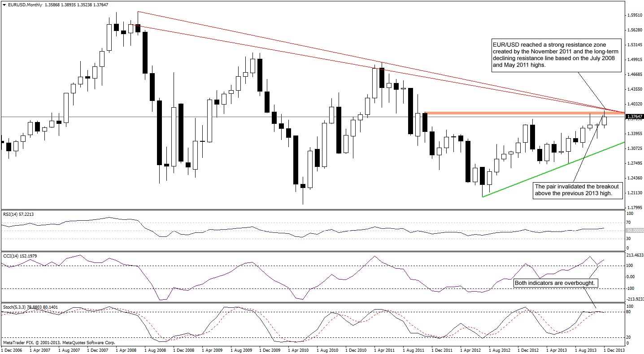Image resolution: width=644 pixels, height=354 pixels.
Task: Click the 80 level label on the Stochastic scale
Action: pos(629,312)
